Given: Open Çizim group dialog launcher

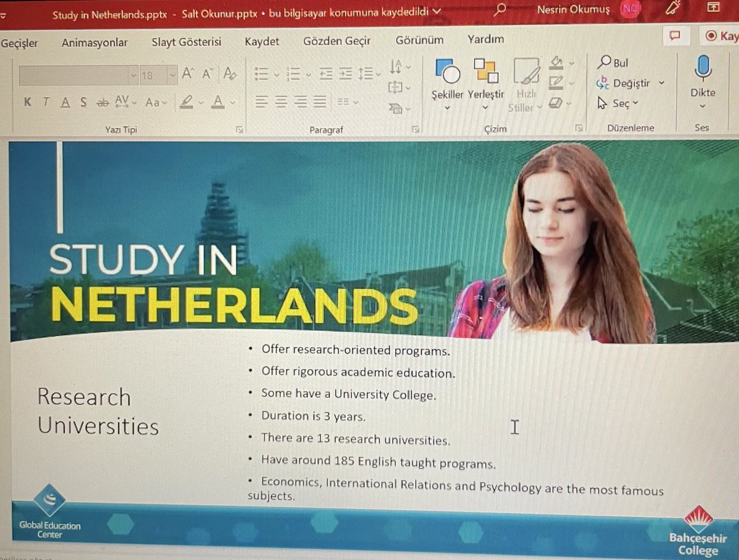Looking at the screenshot, I should pyautogui.click(x=579, y=128).
